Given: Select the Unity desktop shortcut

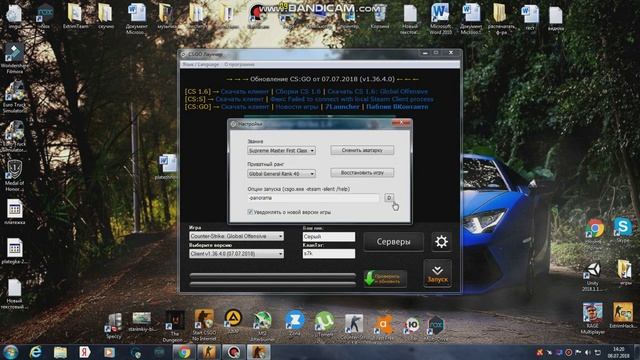Looking at the screenshot, I should click(x=593, y=276).
